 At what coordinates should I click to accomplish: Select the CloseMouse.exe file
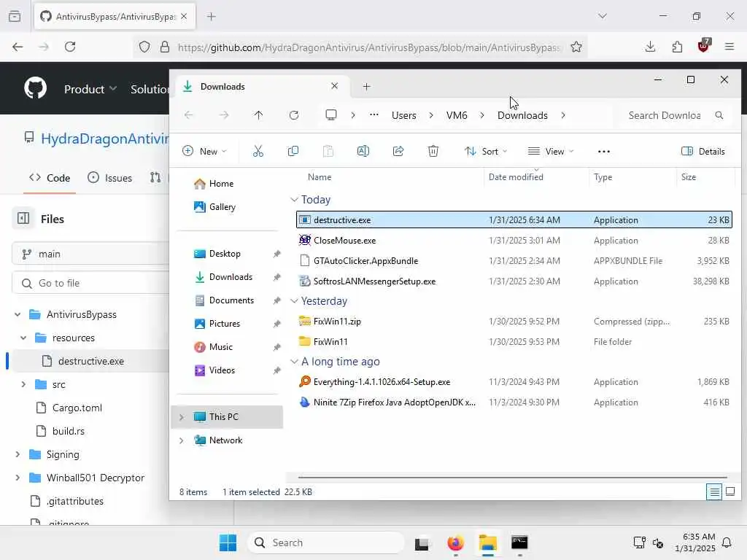pyautogui.click(x=514, y=241)
